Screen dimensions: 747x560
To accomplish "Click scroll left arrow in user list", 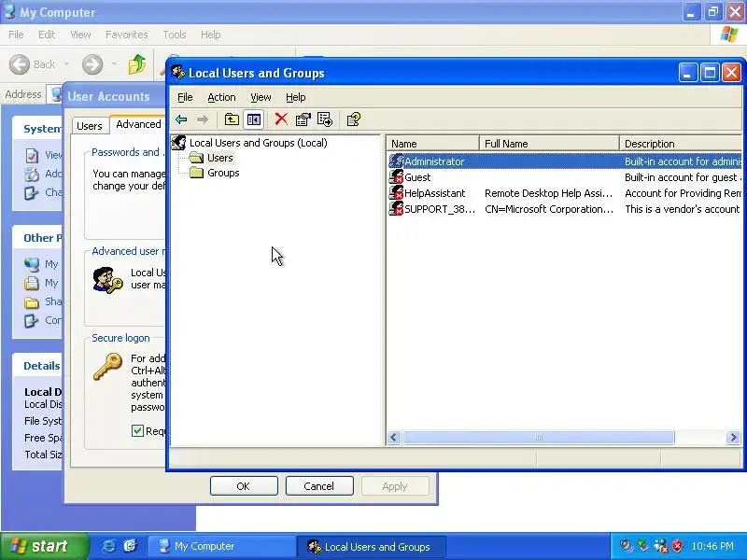I will point(393,437).
